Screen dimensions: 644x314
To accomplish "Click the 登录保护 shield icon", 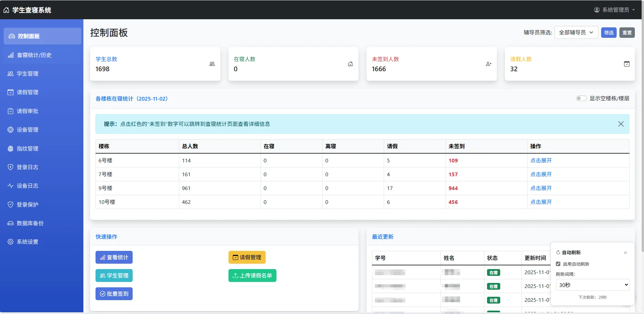I will (x=10, y=204).
